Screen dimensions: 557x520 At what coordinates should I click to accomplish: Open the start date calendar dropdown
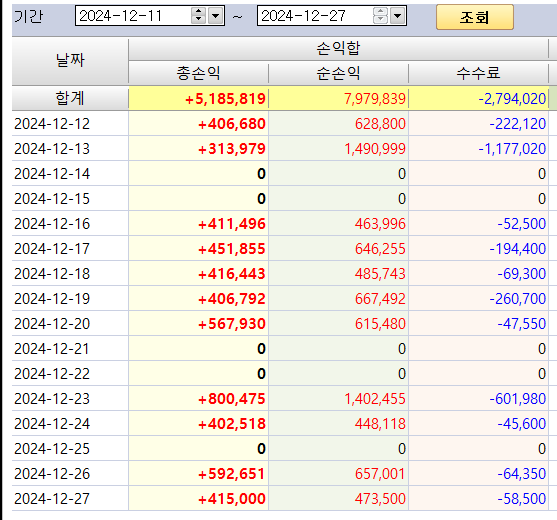coord(216,16)
